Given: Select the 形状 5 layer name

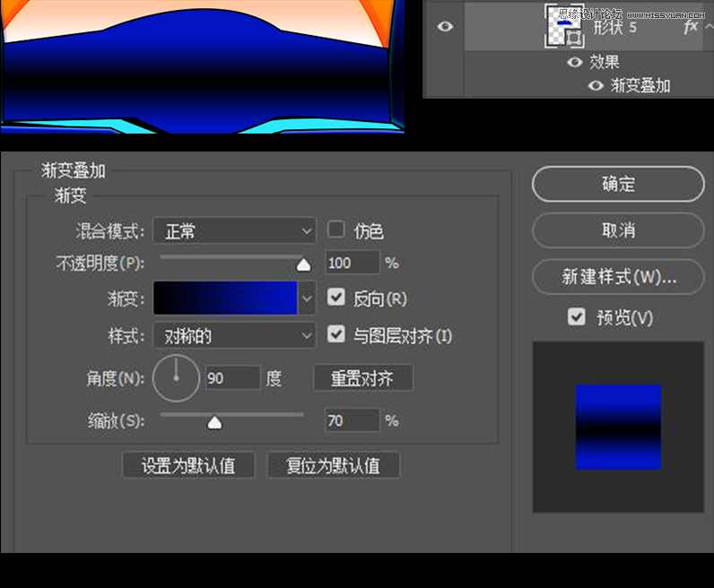Looking at the screenshot, I should (614, 28).
